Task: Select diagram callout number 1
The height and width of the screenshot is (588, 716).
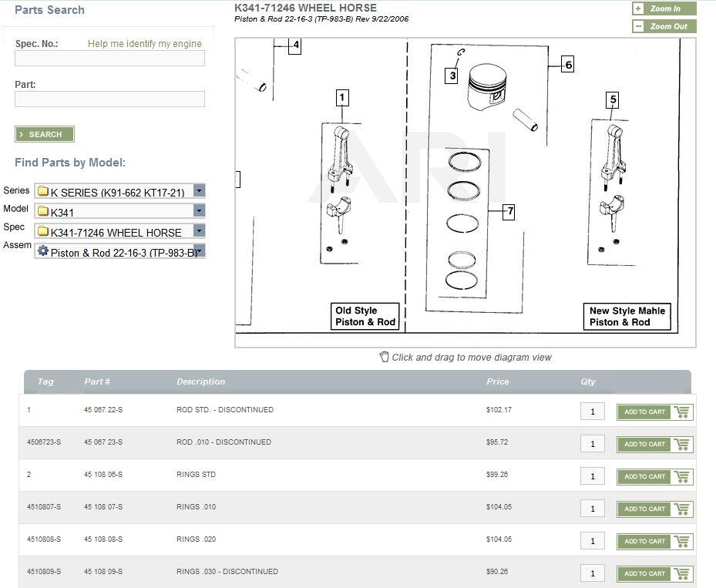Action: 342,98
